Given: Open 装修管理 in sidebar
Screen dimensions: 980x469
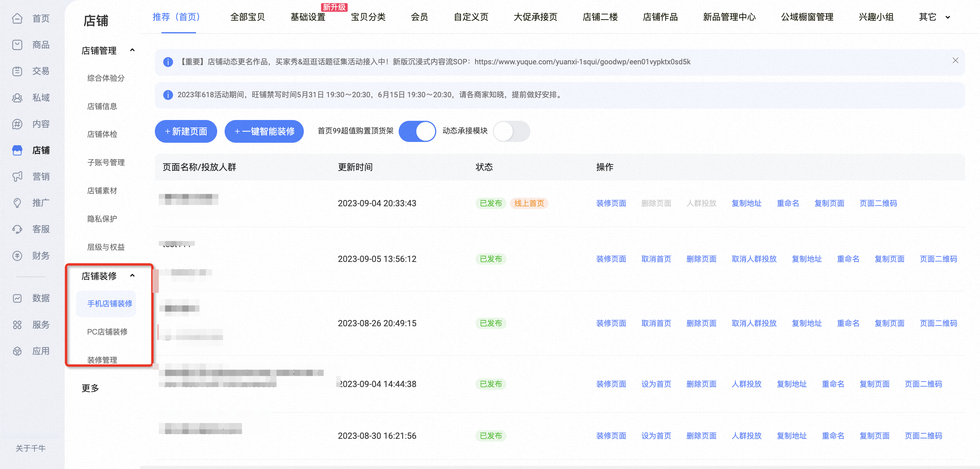Looking at the screenshot, I should [x=102, y=360].
